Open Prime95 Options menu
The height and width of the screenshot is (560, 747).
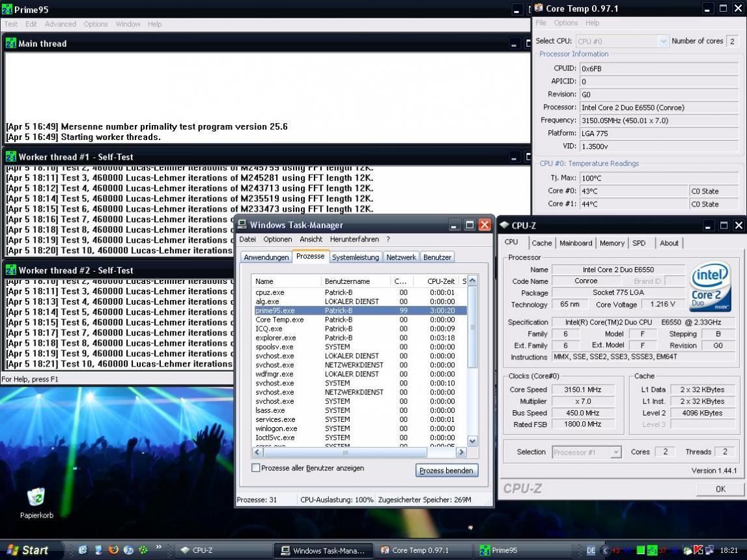coord(96,24)
